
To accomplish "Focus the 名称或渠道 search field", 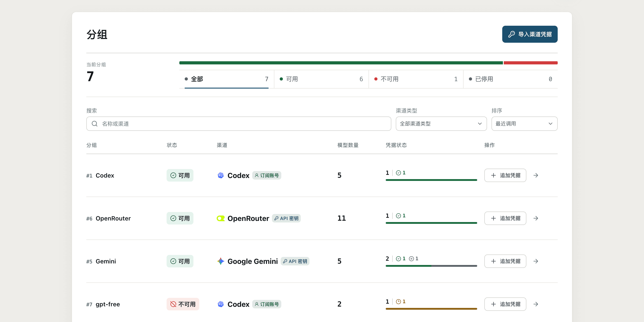I will coord(239,124).
